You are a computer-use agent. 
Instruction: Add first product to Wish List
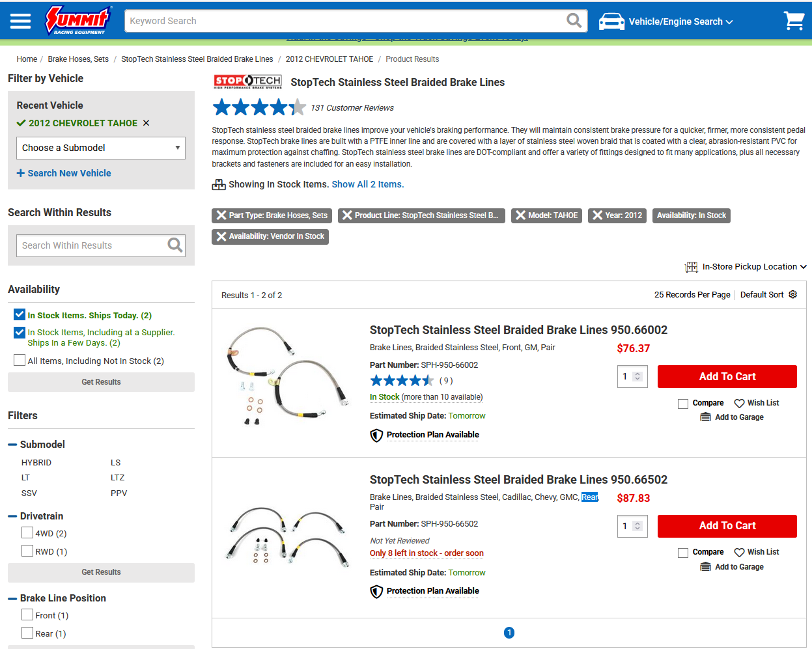coord(757,403)
